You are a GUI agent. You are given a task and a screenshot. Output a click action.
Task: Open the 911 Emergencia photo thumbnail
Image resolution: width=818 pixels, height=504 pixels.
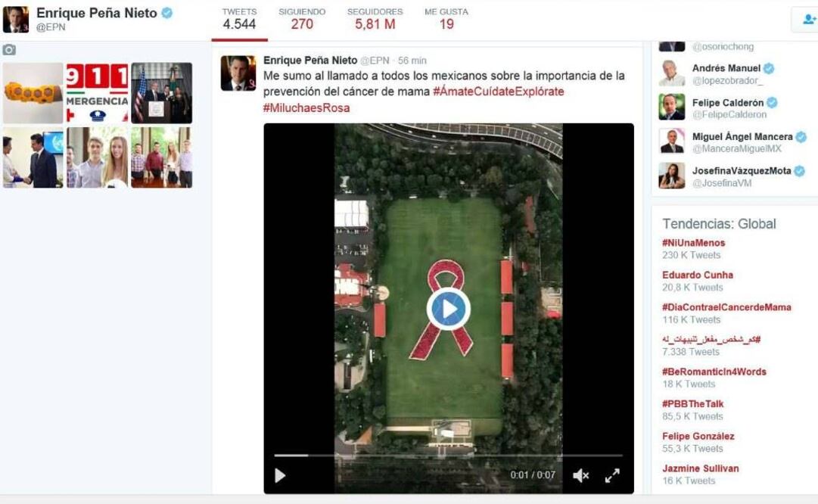click(x=97, y=92)
